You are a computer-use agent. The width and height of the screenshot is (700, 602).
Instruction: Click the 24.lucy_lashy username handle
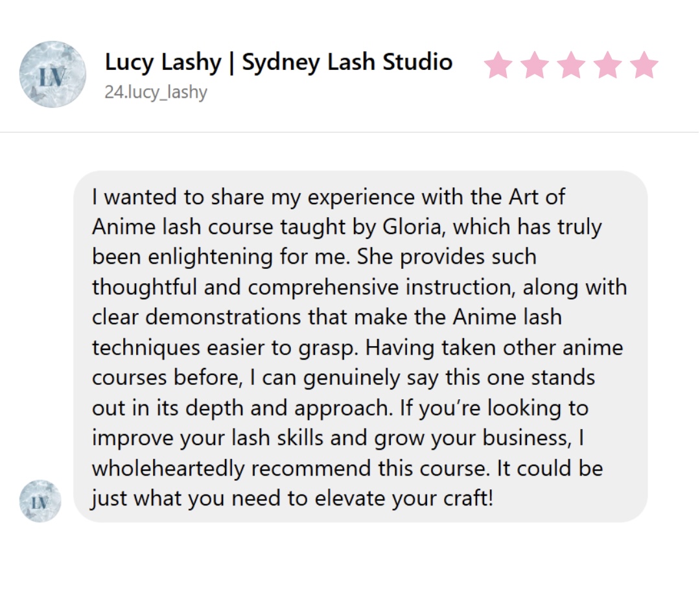156,92
